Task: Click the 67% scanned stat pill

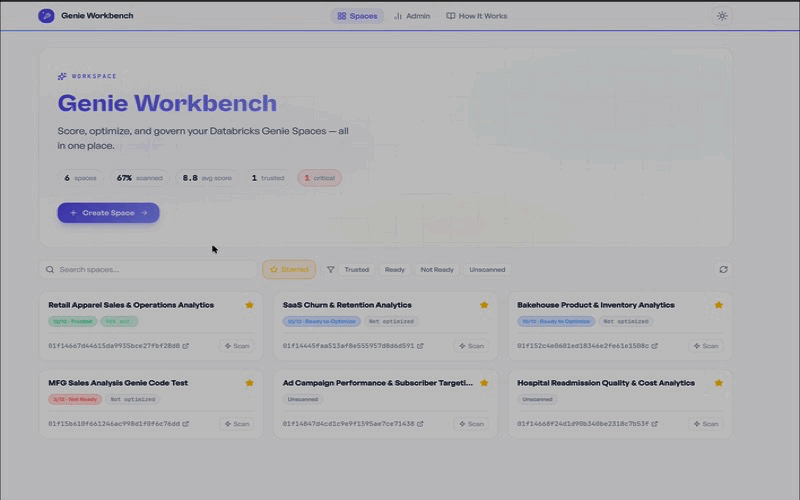Action: [139, 178]
